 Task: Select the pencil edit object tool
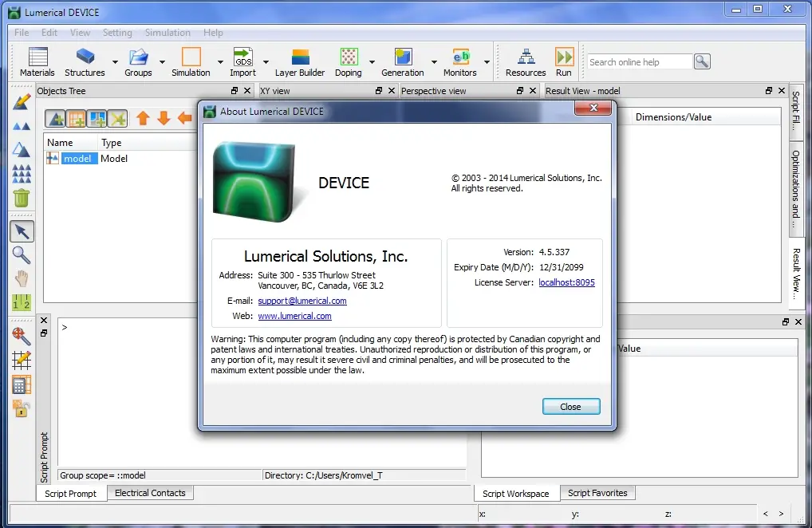[x=22, y=102]
